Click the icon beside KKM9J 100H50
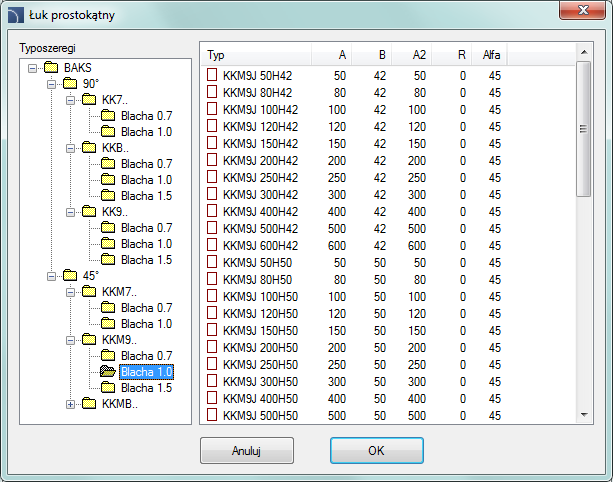The image size is (613, 482). click(212, 297)
